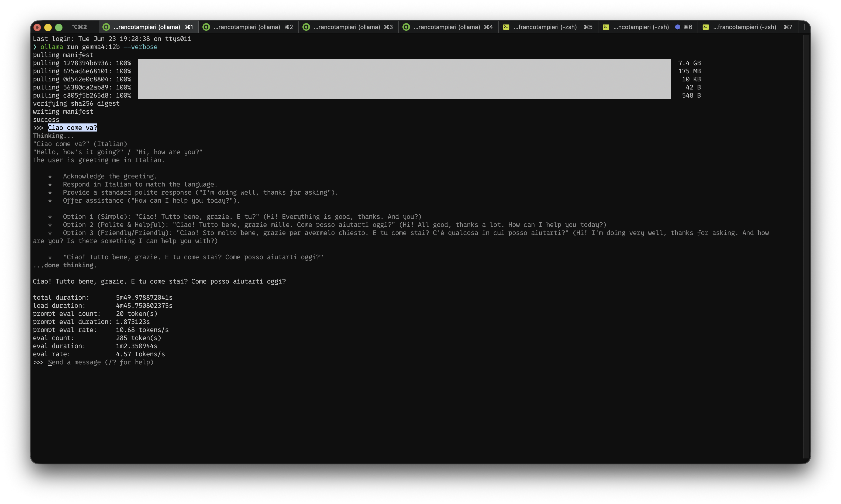841x504 pixels.
Task: Click the 'ollama run gemma4:12b --verbose' command
Action: pos(99,47)
